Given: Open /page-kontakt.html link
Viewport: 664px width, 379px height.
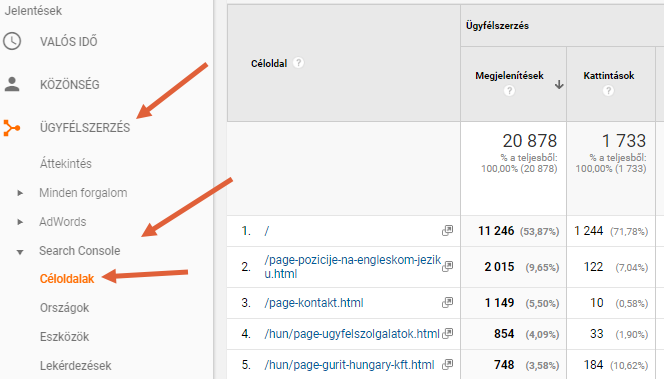Looking at the screenshot, I should pos(314,303).
